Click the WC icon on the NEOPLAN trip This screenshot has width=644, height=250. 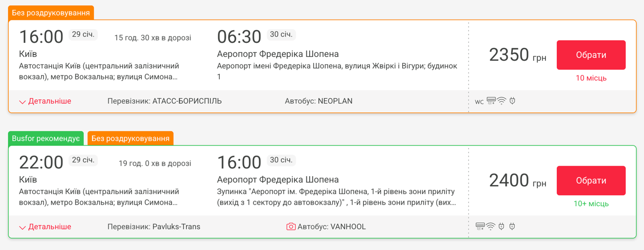(x=479, y=102)
